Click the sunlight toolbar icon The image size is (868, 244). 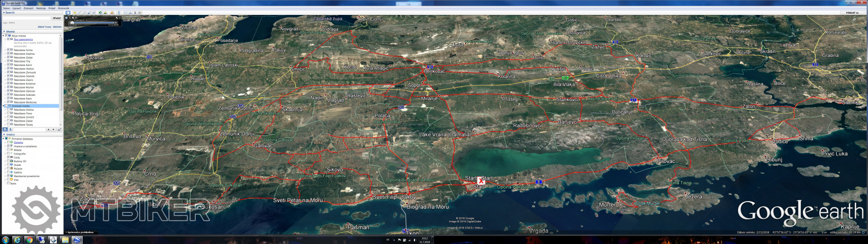coord(106,13)
